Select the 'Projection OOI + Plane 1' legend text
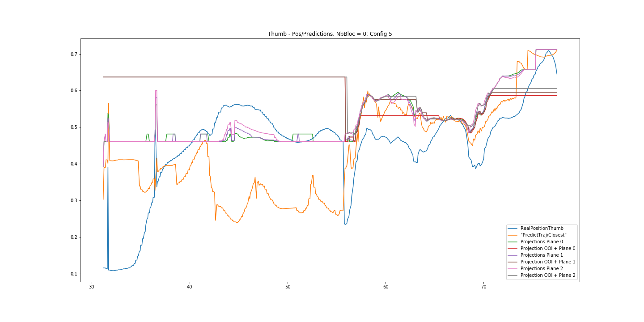 [548, 262]
